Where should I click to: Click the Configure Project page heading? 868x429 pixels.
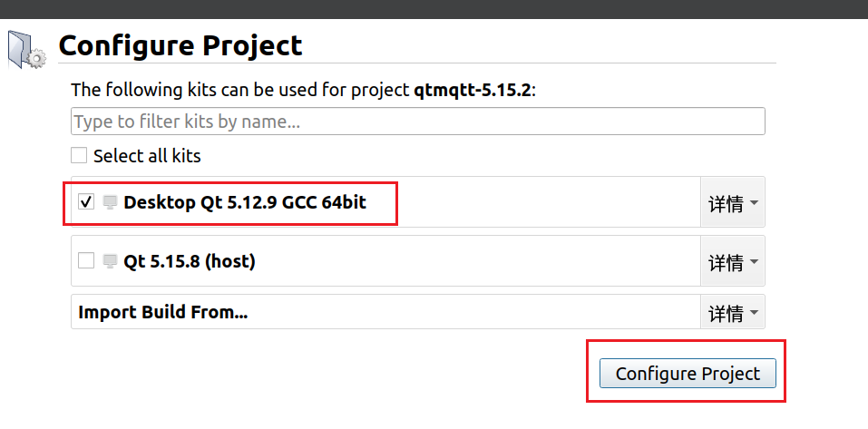pyautogui.click(x=180, y=46)
